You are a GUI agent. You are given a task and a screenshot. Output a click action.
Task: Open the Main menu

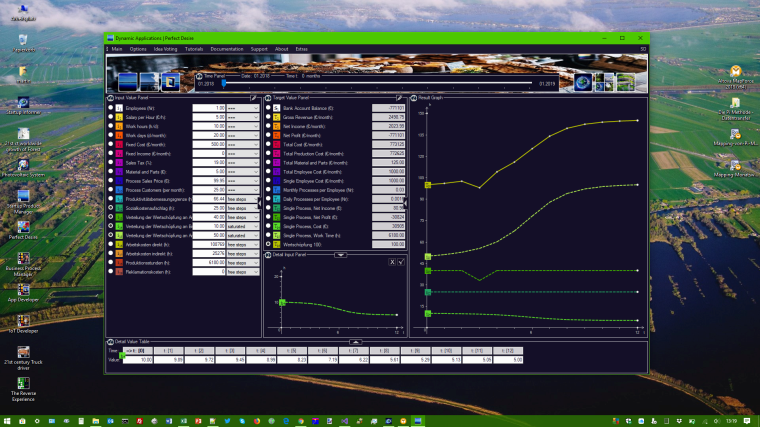click(117, 49)
